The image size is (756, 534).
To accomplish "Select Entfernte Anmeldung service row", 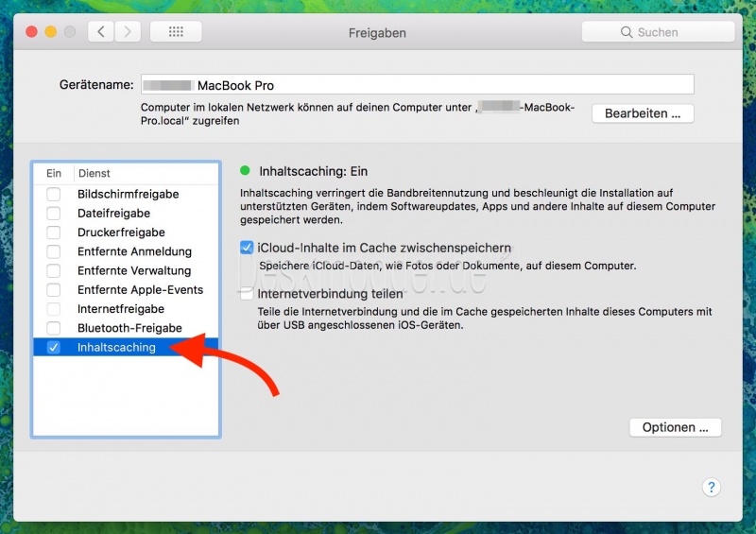I will click(134, 251).
